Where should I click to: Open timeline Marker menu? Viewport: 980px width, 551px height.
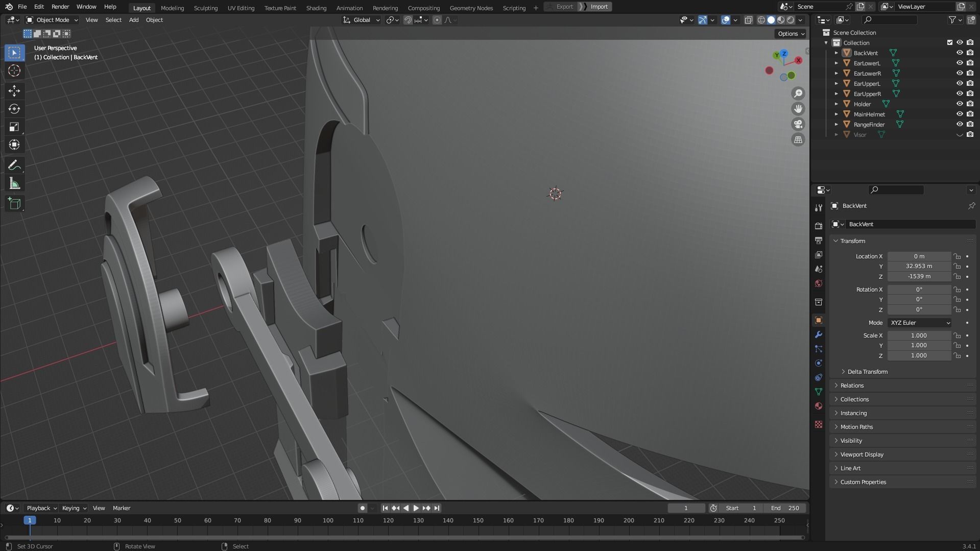(x=122, y=508)
